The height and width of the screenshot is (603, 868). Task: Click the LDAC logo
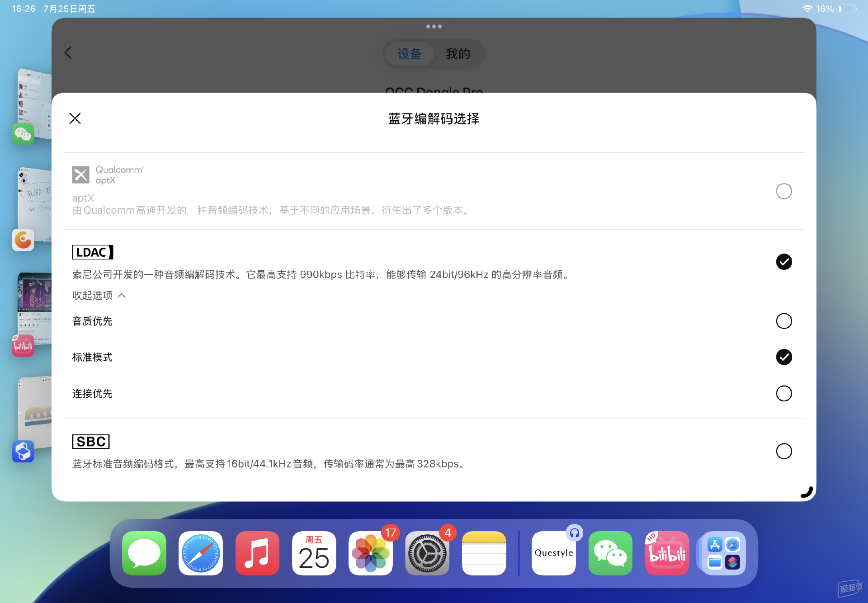pos(93,252)
